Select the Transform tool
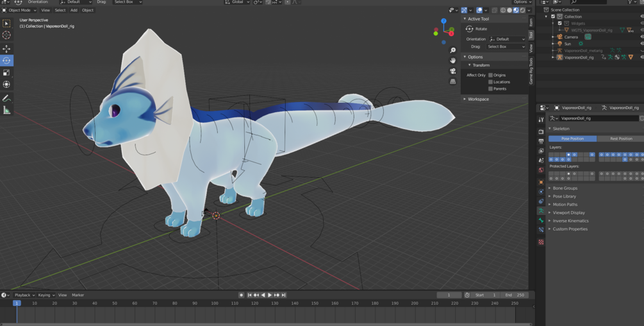This screenshot has height=326, width=644. pos(6,84)
